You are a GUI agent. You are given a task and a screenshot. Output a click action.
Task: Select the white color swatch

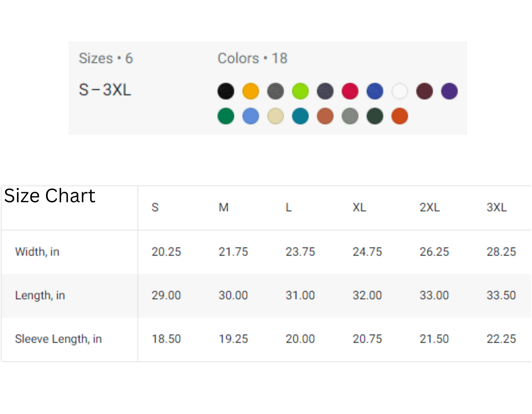(400, 91)
